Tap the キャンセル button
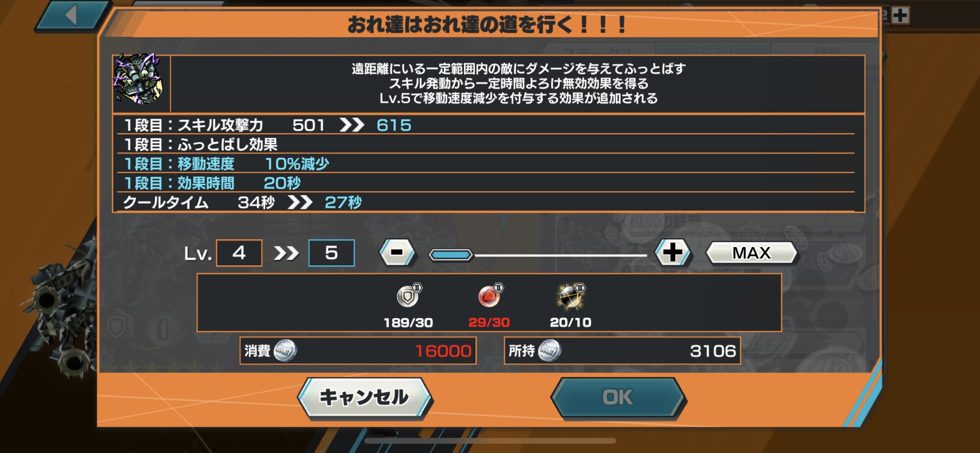 [x=365, y=398]
